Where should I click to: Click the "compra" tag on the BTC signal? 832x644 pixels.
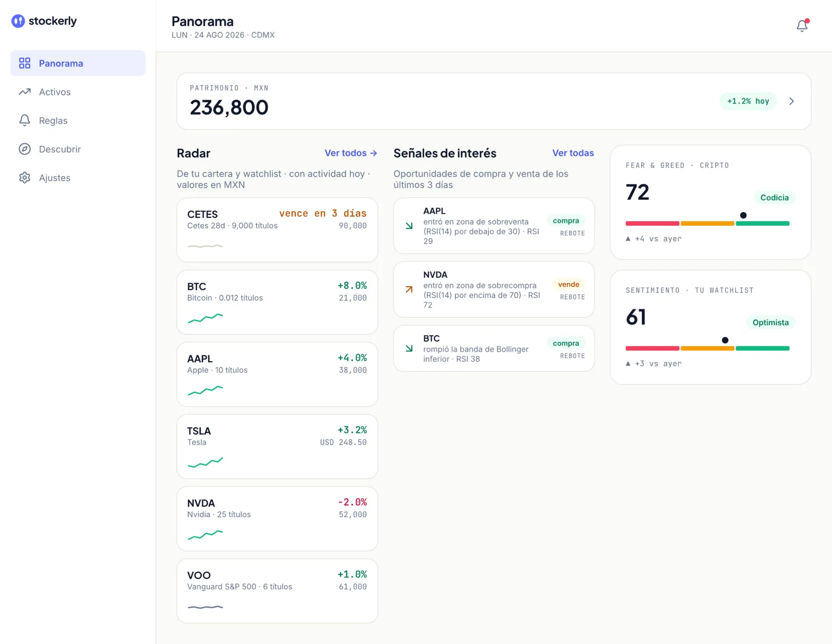pyautogui.click(x=566, y=343)
